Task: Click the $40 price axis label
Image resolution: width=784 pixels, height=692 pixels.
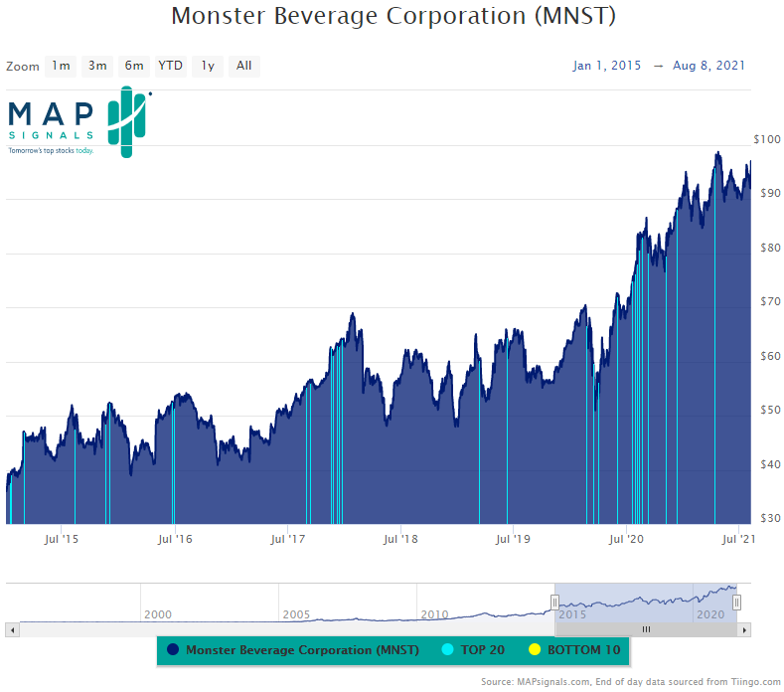Action: [x=770, y=465]
